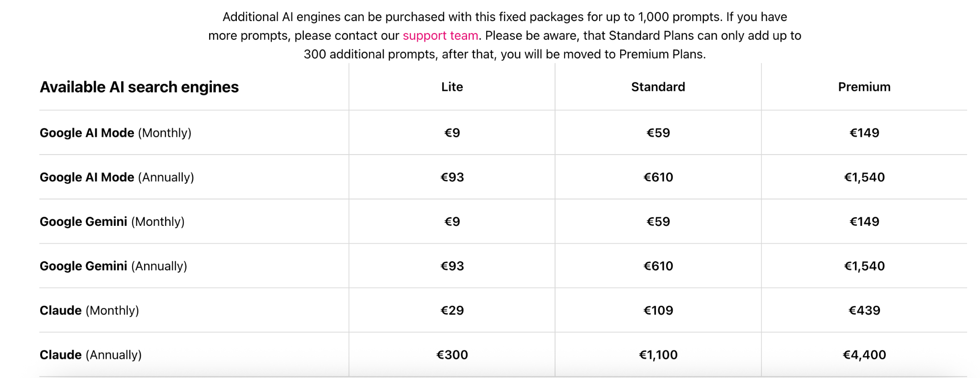Click the Premium column header
980x378 pixels.
pyautogui.click(x=864, y=87)
